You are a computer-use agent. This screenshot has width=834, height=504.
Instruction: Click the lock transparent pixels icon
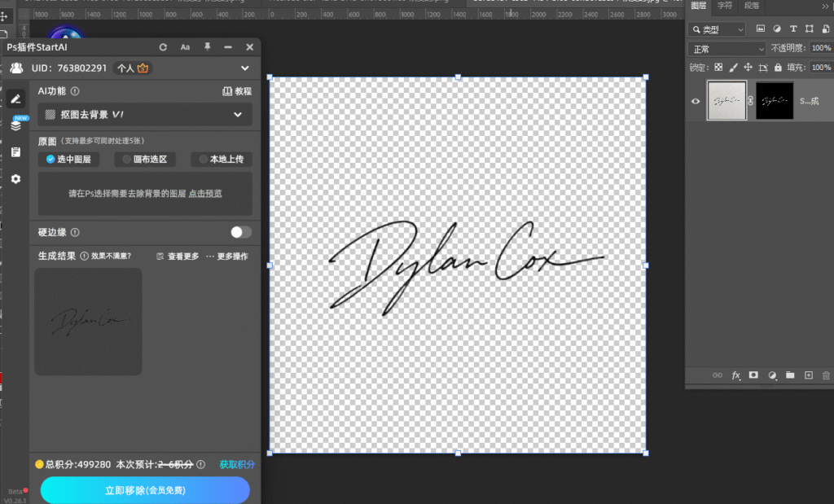718,67
